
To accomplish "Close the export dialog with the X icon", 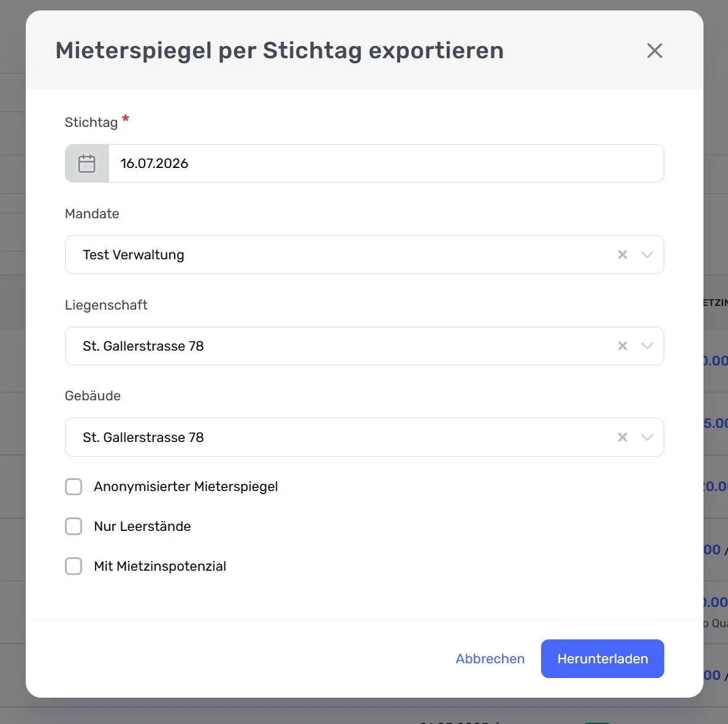I will pos(654,51).
